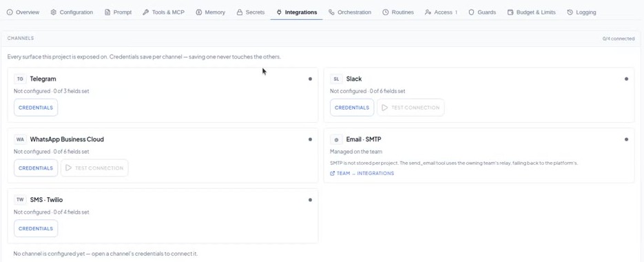This screenshot has height=262, width=644.
Task: Click external link icon beside Team Integrations
Action: coord(332,174)
